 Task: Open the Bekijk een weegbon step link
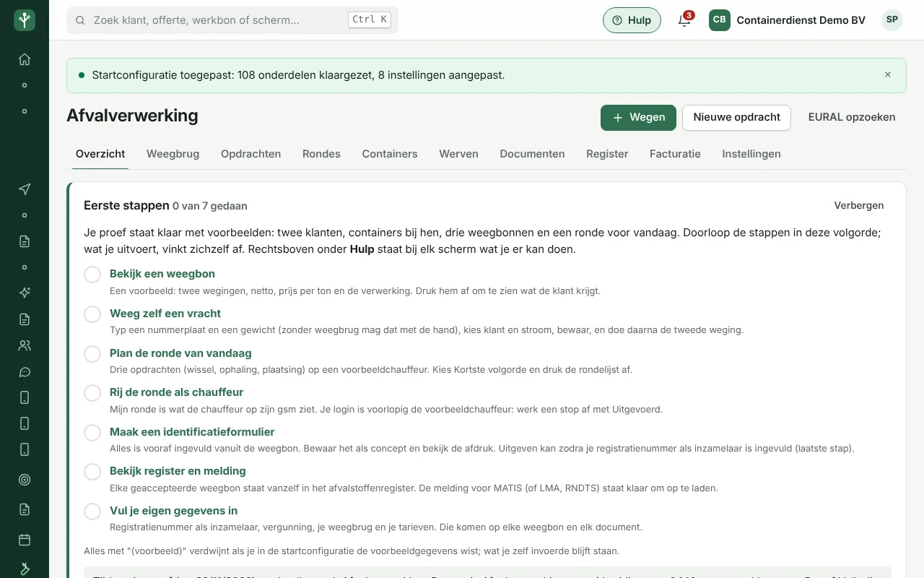[162, 274]
